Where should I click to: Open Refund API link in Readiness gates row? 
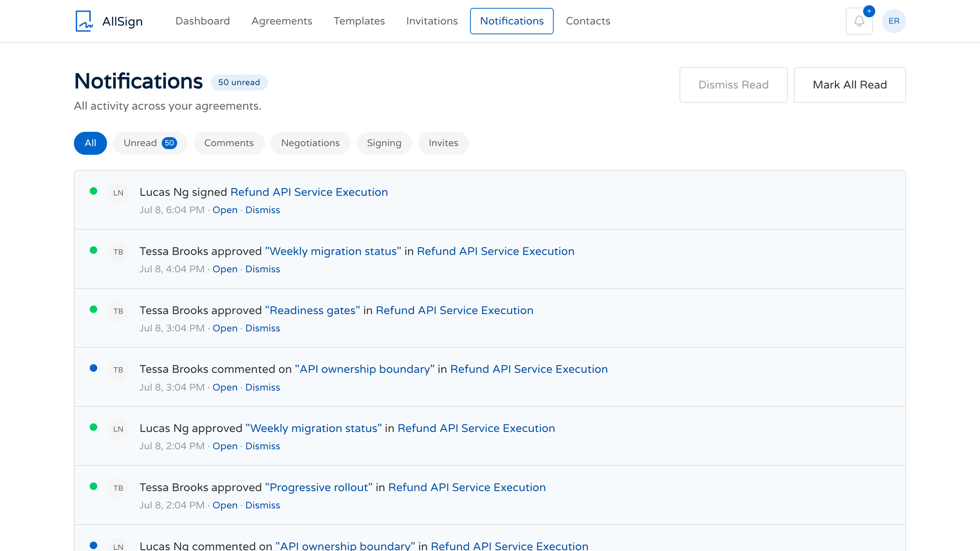point(454,310)
